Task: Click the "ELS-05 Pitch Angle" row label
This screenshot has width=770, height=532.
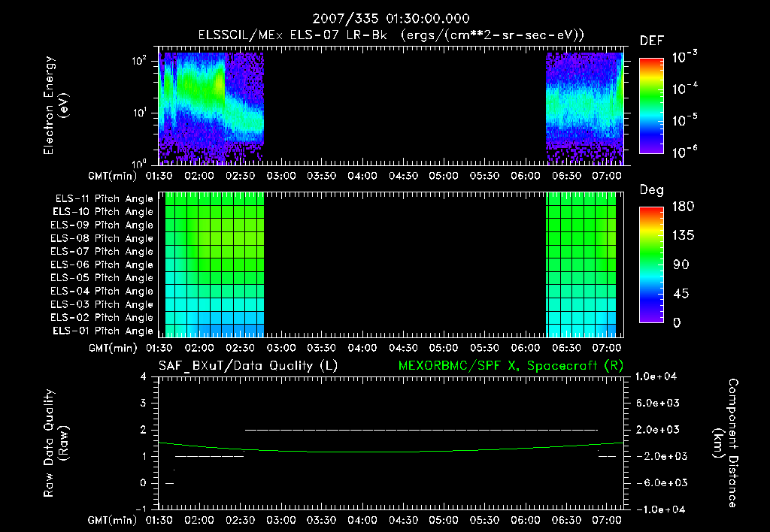Action: pyautogui.click(x=102, y=278)
